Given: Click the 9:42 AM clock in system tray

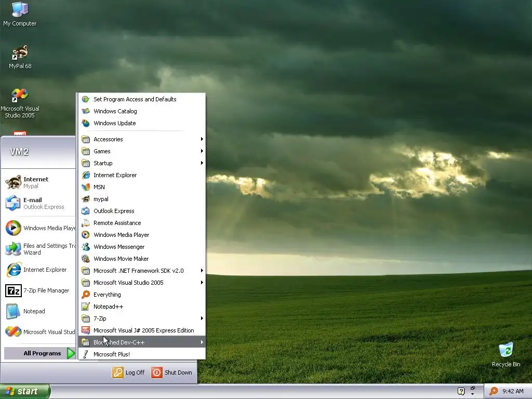Looking at the screenshot, I should 513,391.
